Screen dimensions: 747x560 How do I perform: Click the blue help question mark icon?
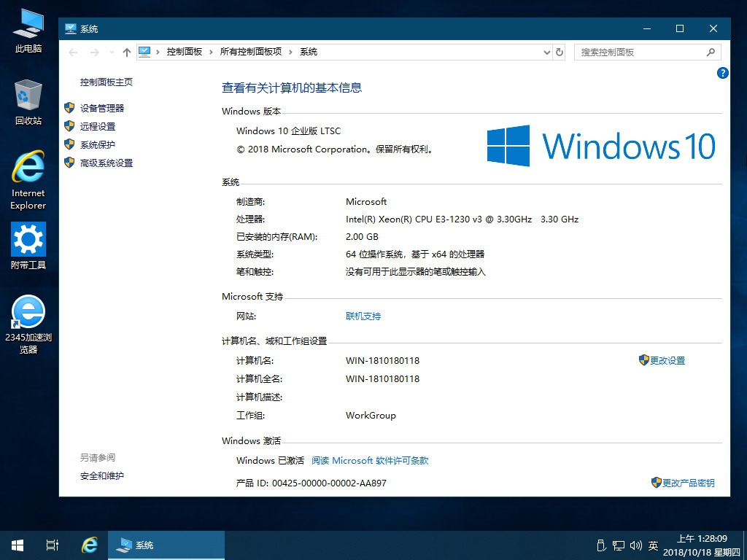[722, 73]
